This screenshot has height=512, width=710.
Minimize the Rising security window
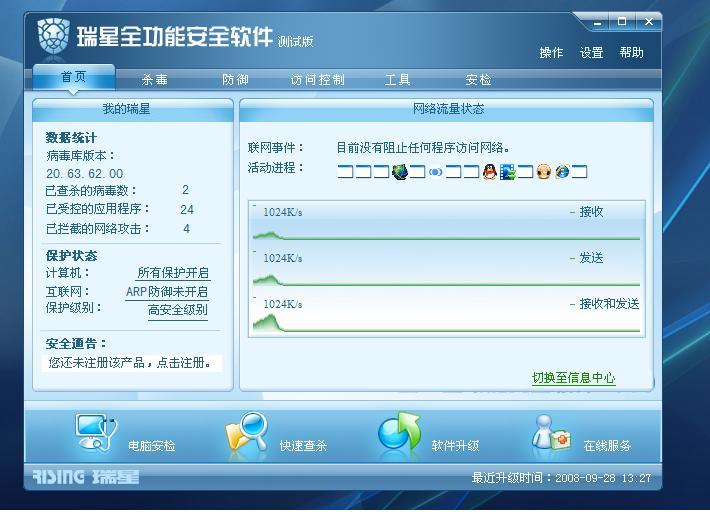click(x=598, y=22)
